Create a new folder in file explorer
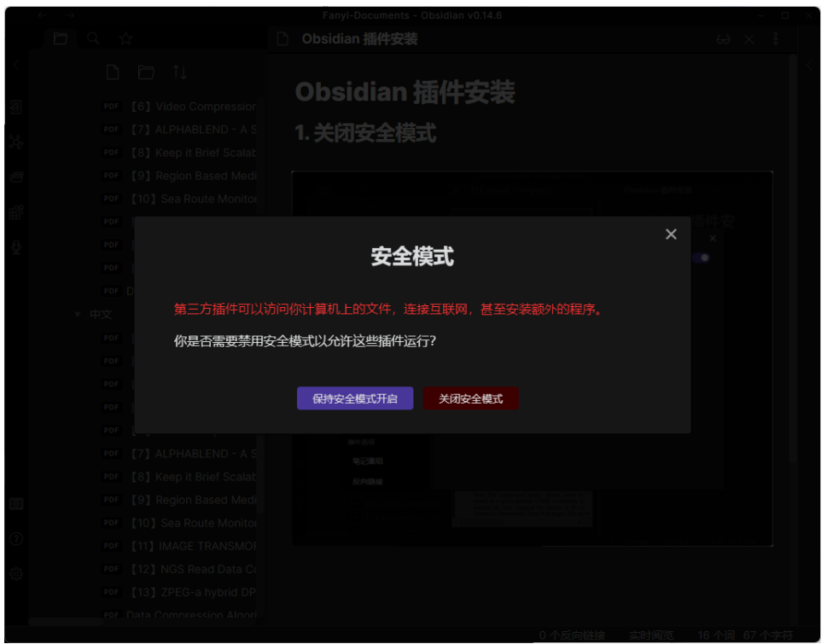The height and width of the screenshot is (644, 827). tap(146, 73)
